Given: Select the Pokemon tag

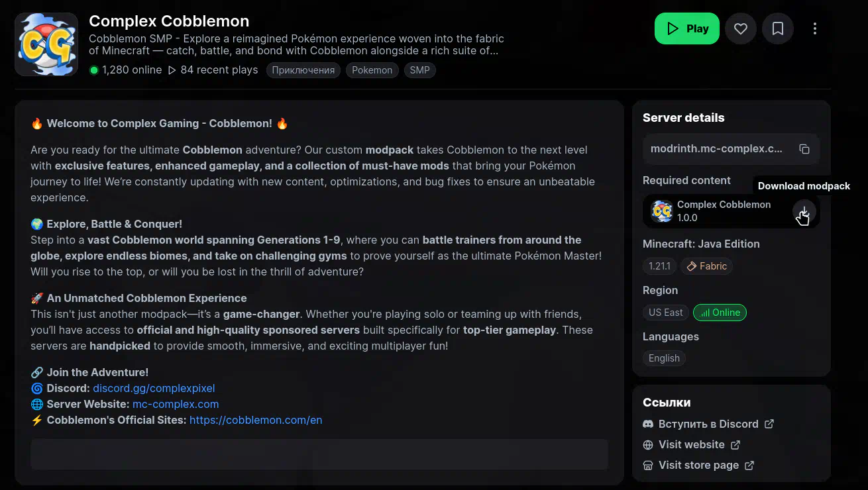Looking at the screenshot, I should 372,70.
